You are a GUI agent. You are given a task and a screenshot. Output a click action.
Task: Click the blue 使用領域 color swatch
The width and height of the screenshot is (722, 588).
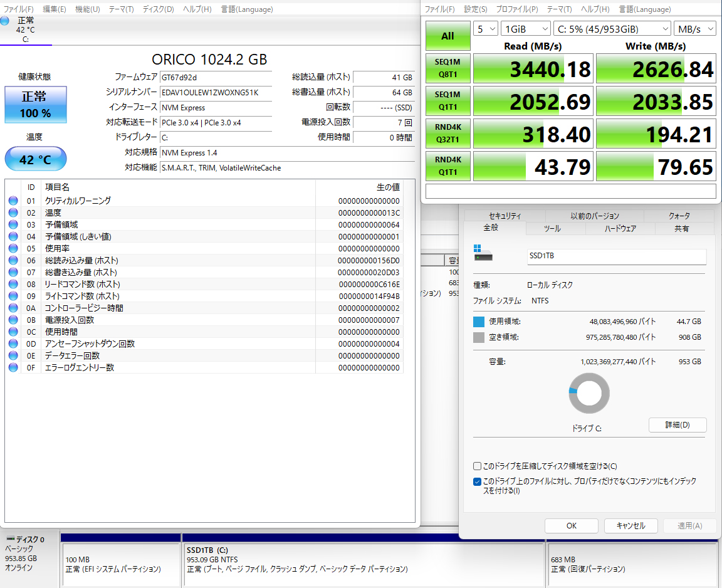[x=479, y=322]
